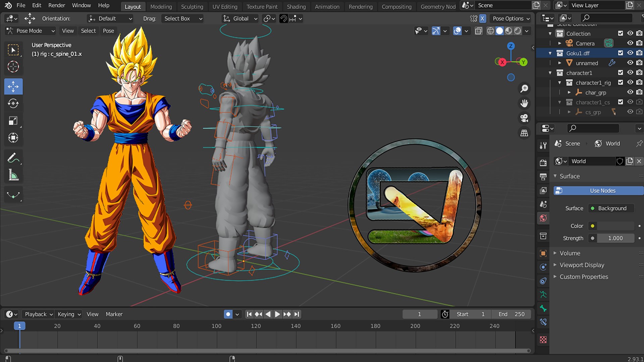Switch to Animation workspace tab

click(327, 7)
